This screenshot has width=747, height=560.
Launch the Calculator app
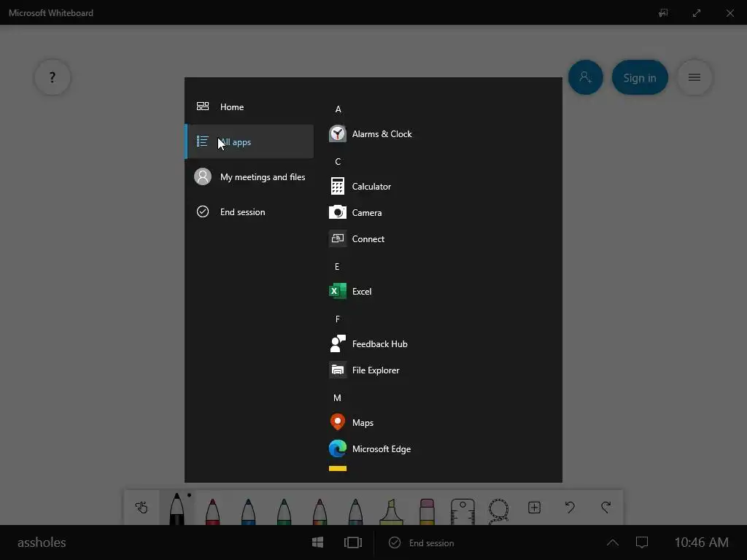360,186
